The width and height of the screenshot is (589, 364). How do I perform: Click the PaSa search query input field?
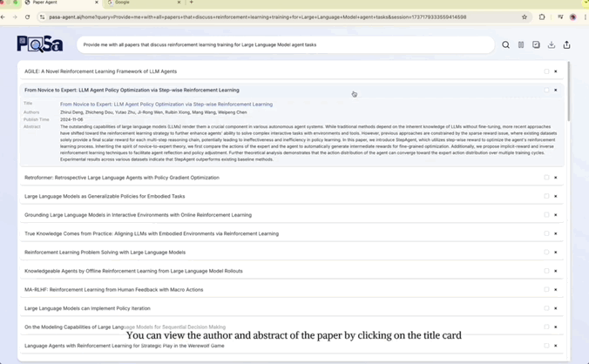[x=286, y=44]
